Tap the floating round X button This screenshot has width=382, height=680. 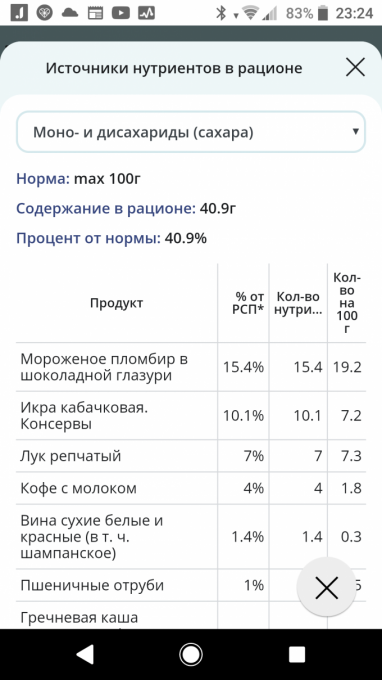click(326, 587)
